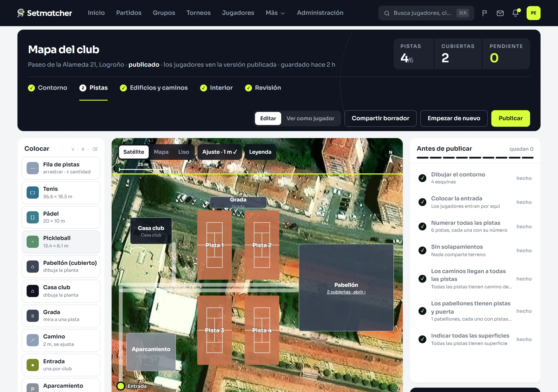This screenshot has width=558, height=392.
Task: Open the Torneos menu item
Action: pyautogui.click(x=198, y=13)
